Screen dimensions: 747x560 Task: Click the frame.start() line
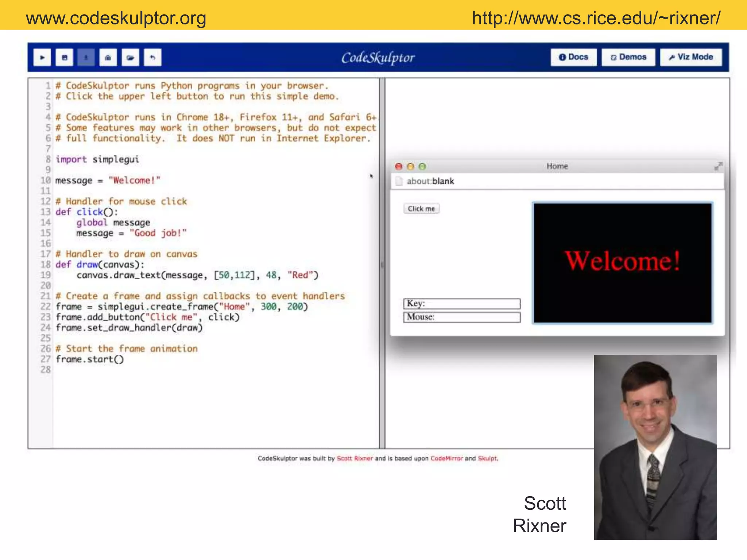tap(90, 359)
